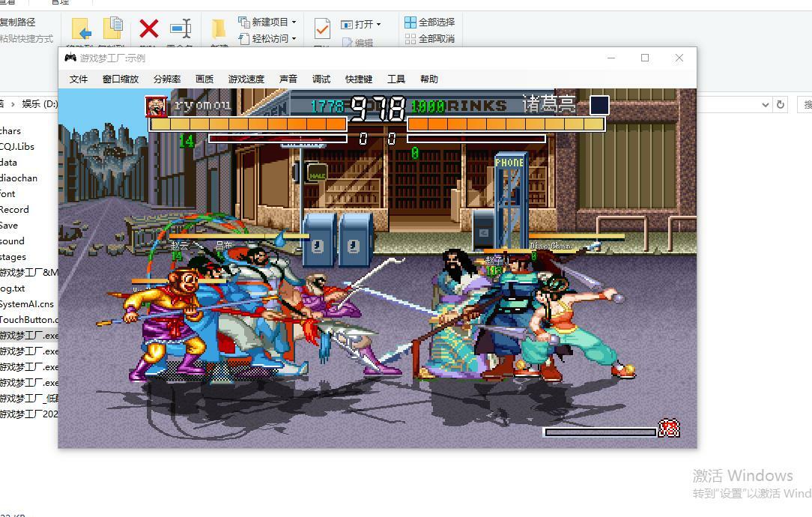Open the 窗口缩放 menu
Screen dimensions: 812x517
121,79
